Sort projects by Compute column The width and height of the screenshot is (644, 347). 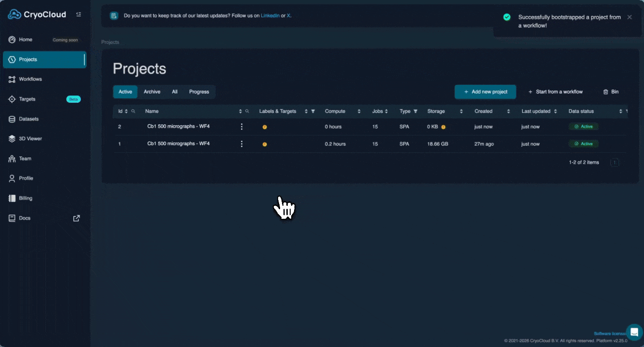point(359,111)
